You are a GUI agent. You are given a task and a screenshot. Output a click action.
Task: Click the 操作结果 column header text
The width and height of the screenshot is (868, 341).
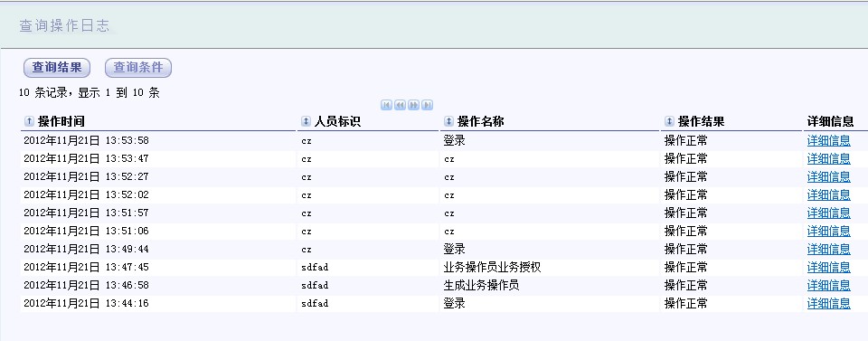702,122
